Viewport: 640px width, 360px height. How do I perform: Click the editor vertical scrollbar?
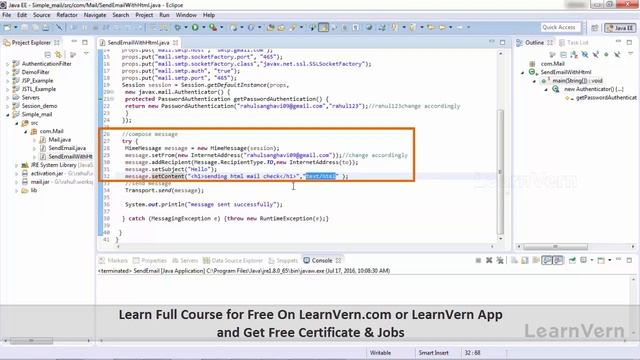click(500, 171)
